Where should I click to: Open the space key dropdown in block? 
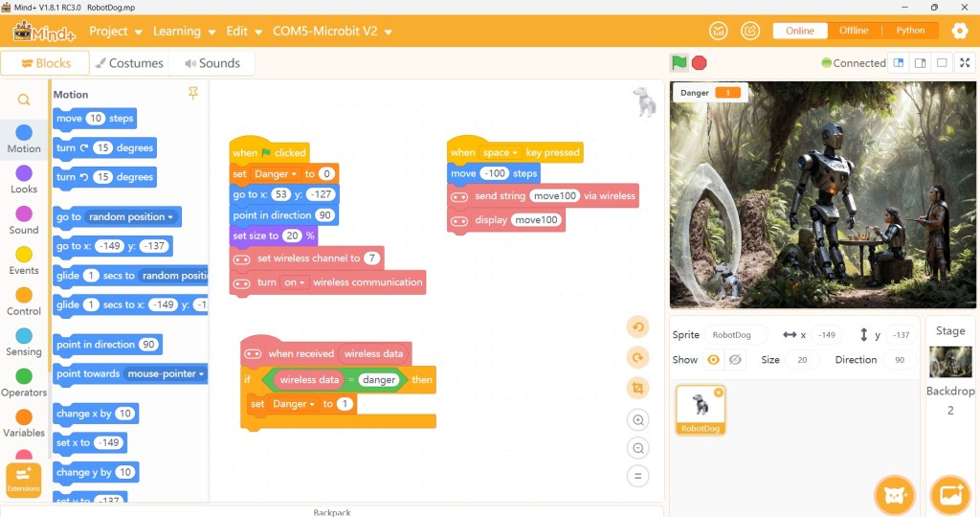tap(501, 153)
